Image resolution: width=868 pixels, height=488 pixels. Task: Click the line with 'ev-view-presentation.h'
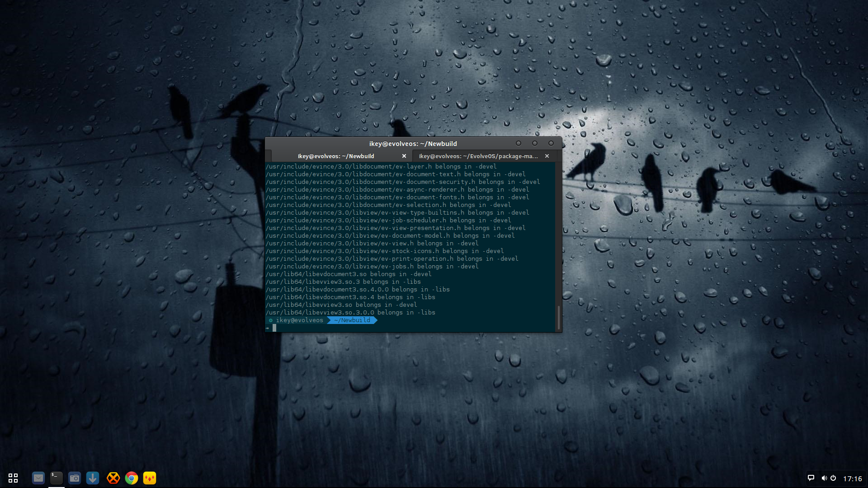pos(396,228)
